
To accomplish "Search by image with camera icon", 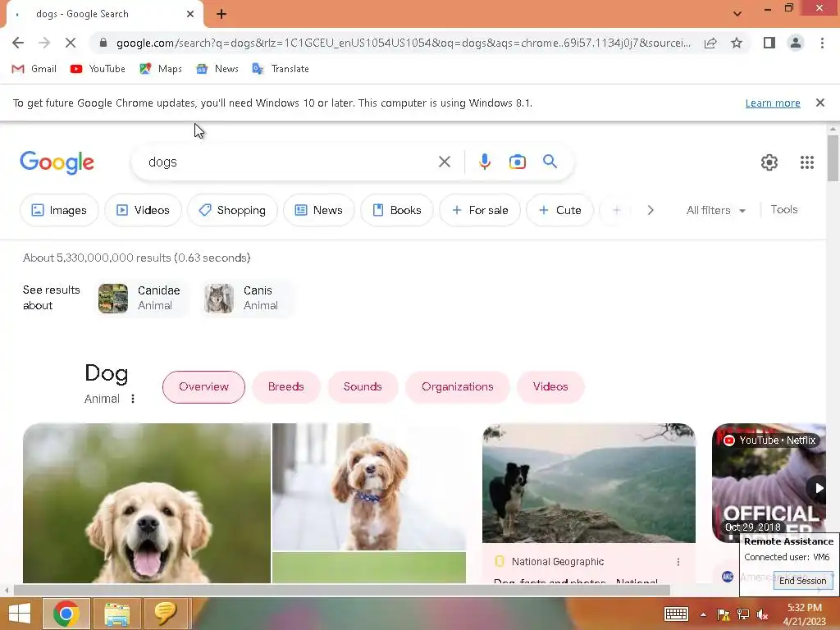I will (518, 162).
